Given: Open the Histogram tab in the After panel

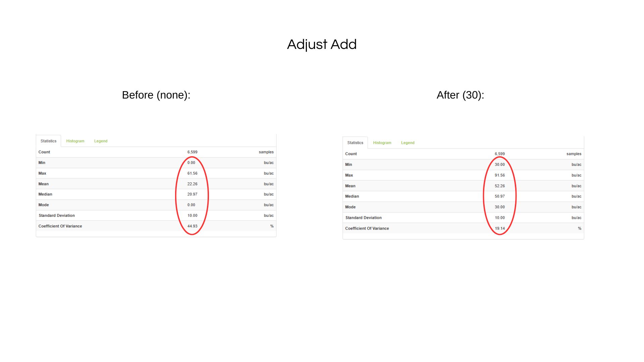Looking at the screenshot, I should (382, 143).
